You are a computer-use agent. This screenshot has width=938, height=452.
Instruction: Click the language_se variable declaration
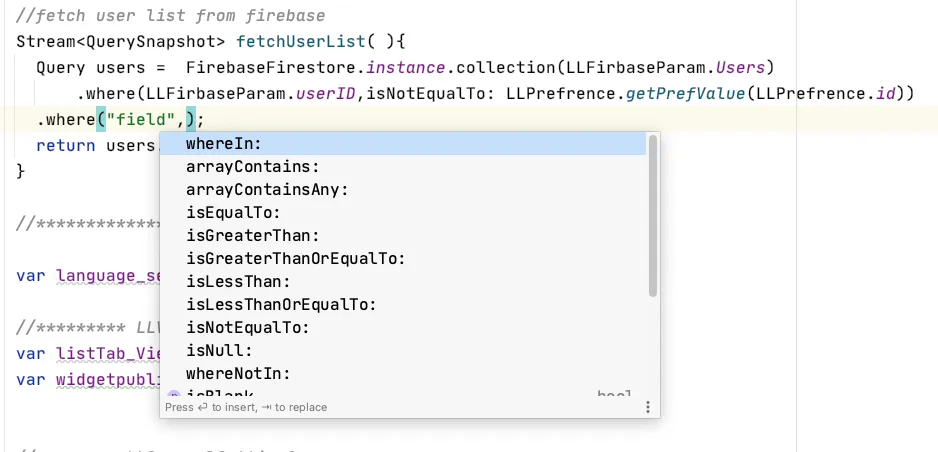[108, 276]
